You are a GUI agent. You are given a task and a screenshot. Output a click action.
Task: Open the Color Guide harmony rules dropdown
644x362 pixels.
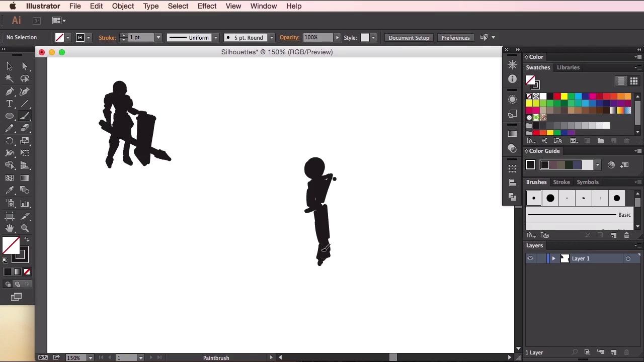597,165
